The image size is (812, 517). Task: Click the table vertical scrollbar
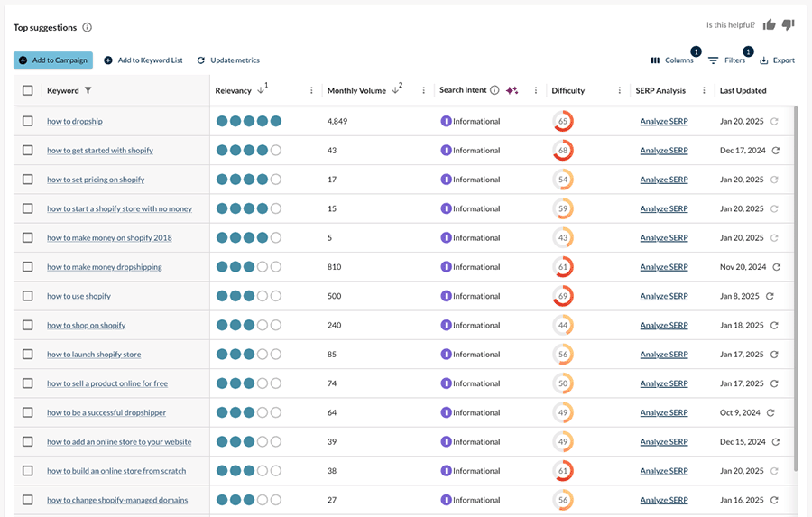796,288
